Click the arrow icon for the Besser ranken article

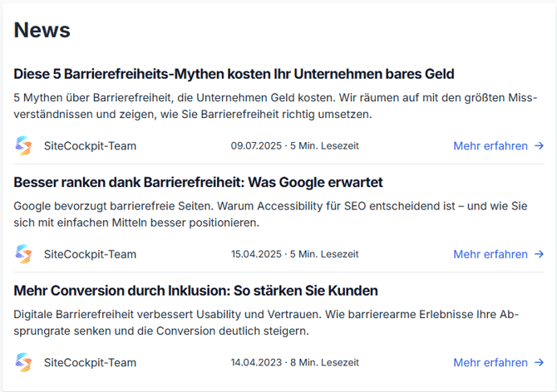540,254
